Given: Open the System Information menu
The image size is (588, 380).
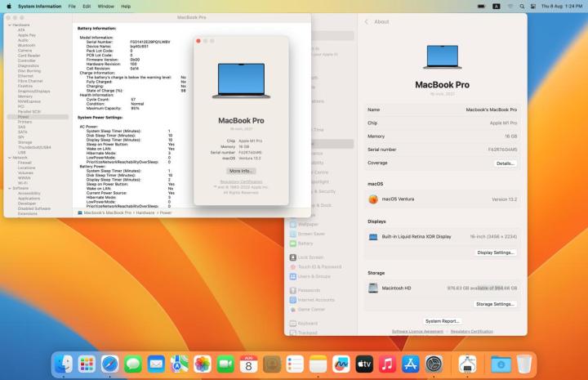Looking at the screenshot, I should (x=40, y=7).
